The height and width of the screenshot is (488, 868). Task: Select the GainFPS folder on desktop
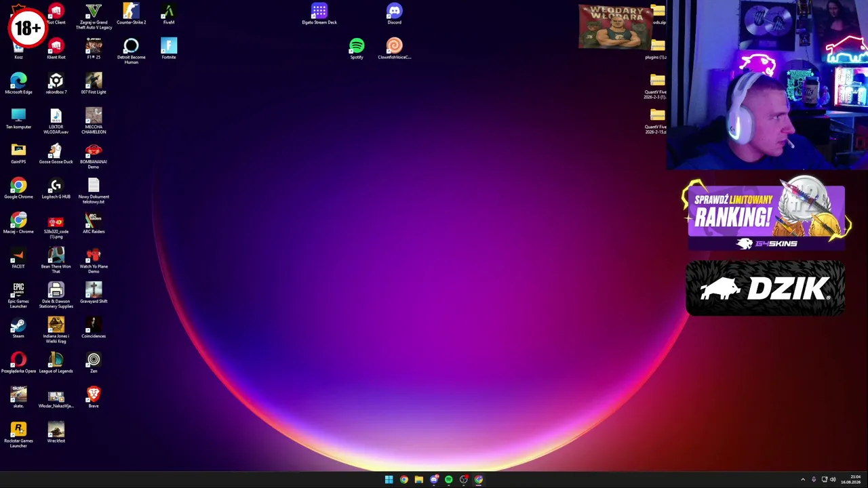pyautogui.click(x=18, y=154)
